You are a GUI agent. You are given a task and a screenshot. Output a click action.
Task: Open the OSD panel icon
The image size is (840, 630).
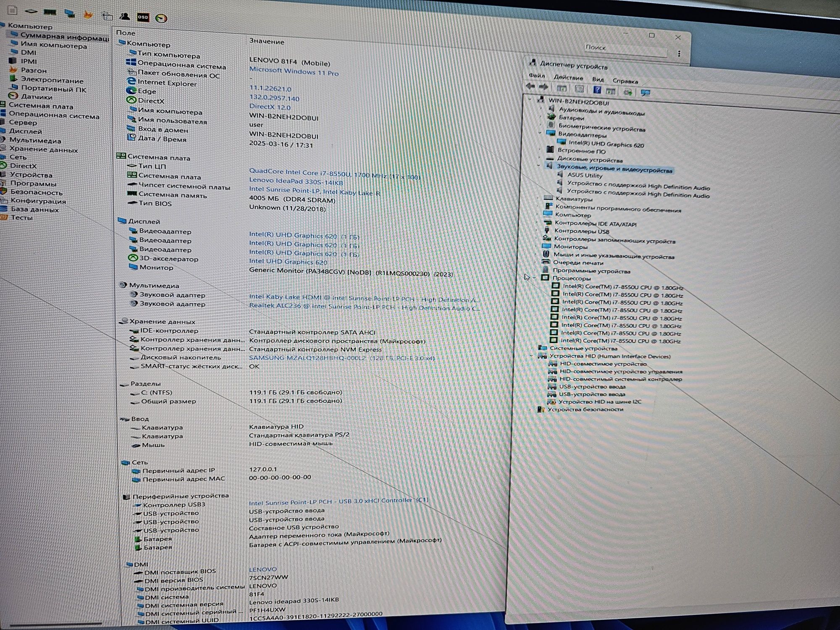pos(143,17)
